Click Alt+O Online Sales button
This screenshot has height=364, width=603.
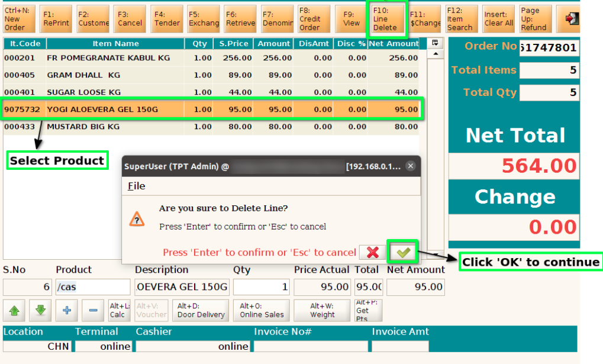(262, 310)
